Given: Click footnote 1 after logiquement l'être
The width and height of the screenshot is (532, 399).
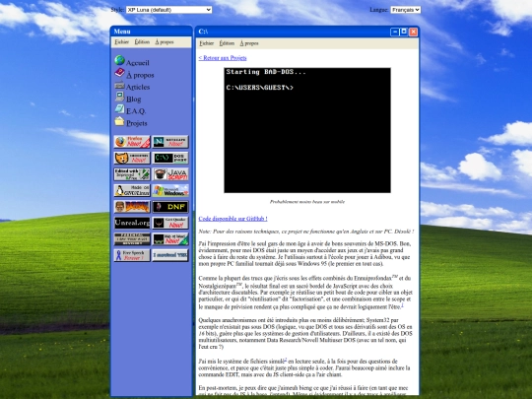Looking at the screenshot, I should point(402,305).
